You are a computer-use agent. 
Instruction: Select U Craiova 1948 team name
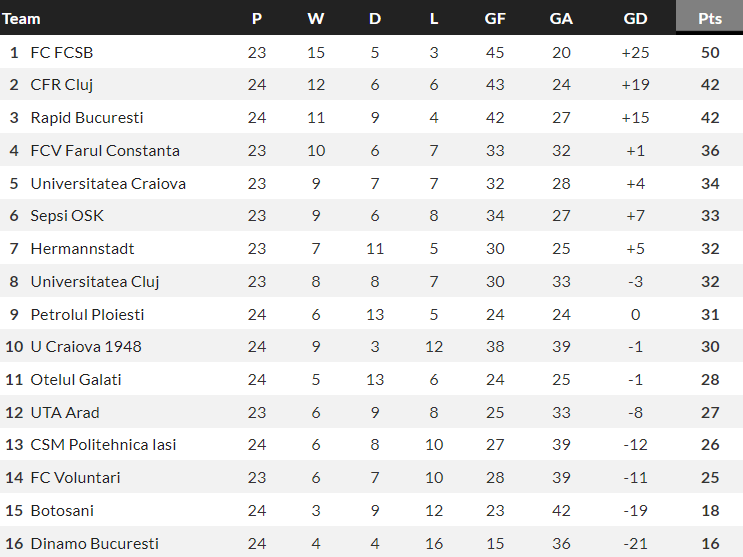coord(86,347)
